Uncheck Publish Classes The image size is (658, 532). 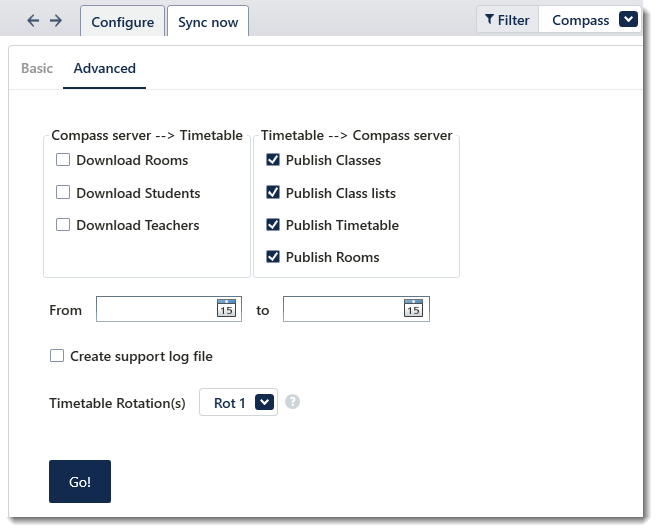273,160
